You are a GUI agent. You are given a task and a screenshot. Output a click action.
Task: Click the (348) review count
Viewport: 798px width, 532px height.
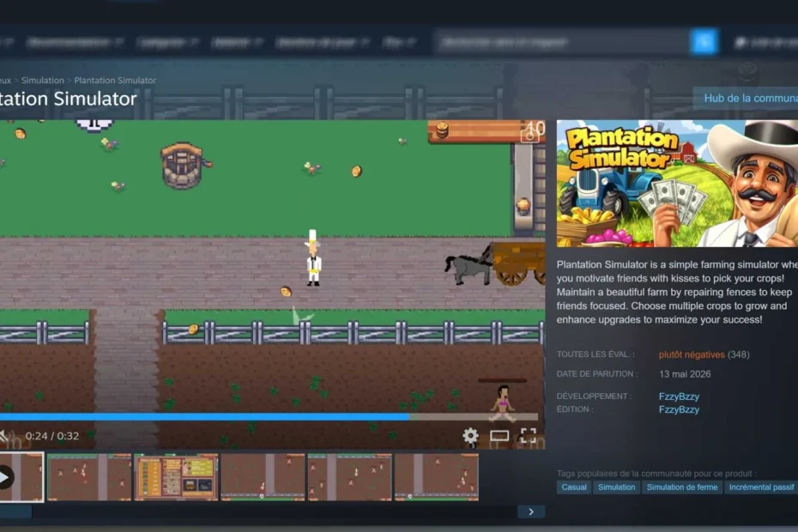[x=739, y=354]
